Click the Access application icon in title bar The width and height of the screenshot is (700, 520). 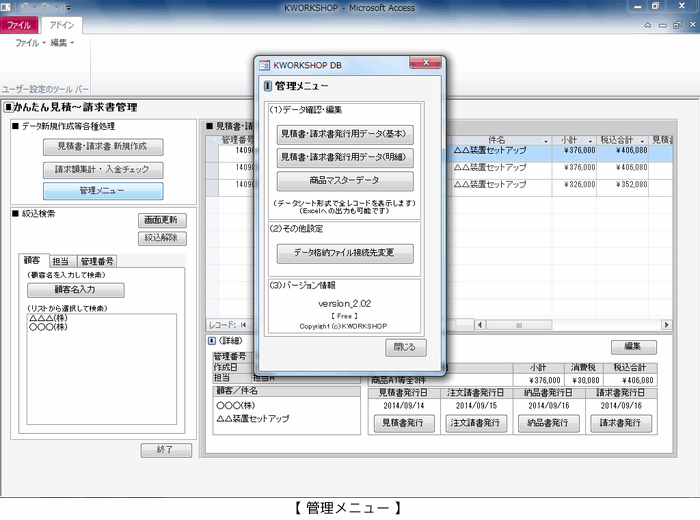[x=6, y=7]
